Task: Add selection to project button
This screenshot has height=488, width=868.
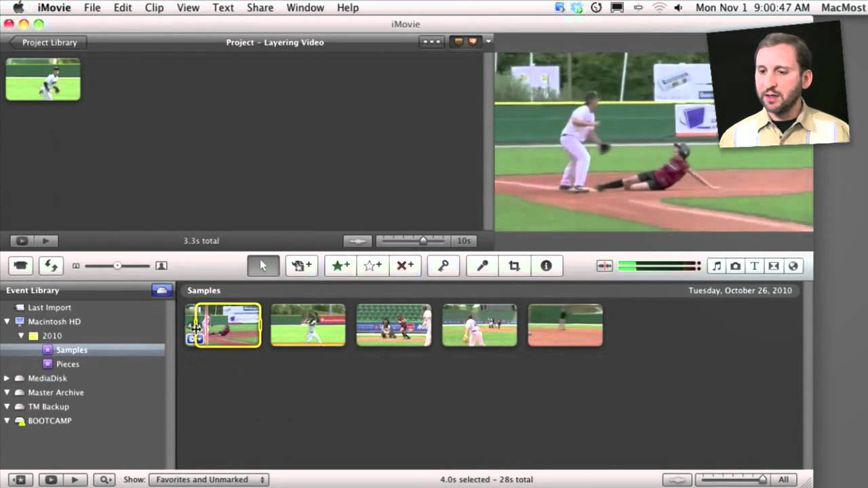Action: tap(302, 266)
